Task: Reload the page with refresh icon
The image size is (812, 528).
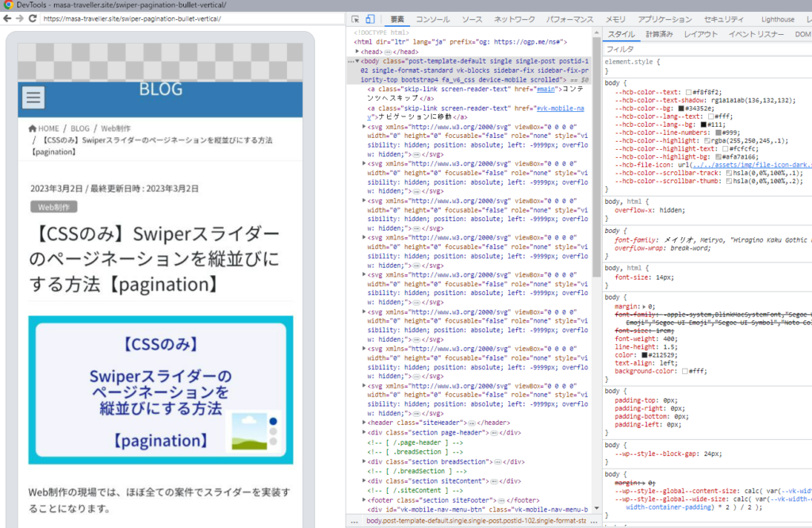Action: pyautogui.click(x=33, y=19)
